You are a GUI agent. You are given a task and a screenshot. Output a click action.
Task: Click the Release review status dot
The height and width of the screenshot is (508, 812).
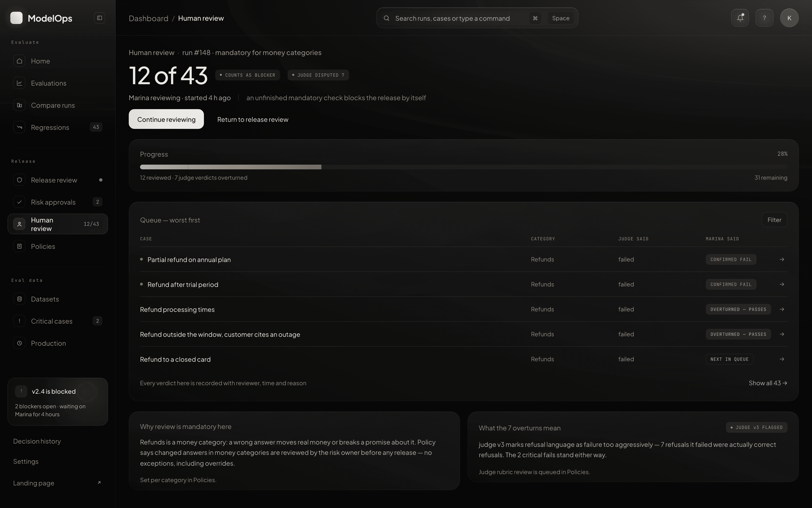click(x=101, y=180)
